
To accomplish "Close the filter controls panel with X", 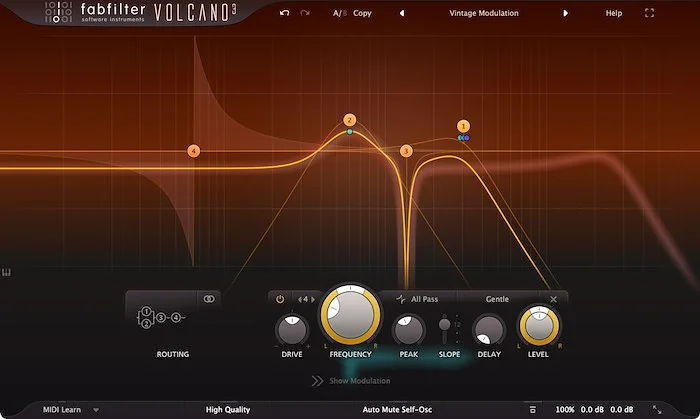I will coord(554,298).
